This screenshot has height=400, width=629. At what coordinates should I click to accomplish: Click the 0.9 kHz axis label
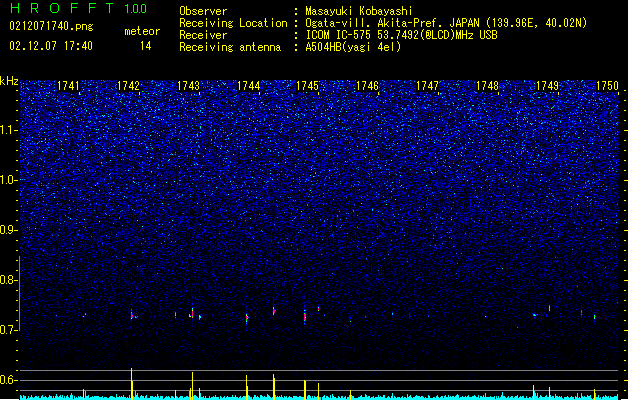coord(9,230)
